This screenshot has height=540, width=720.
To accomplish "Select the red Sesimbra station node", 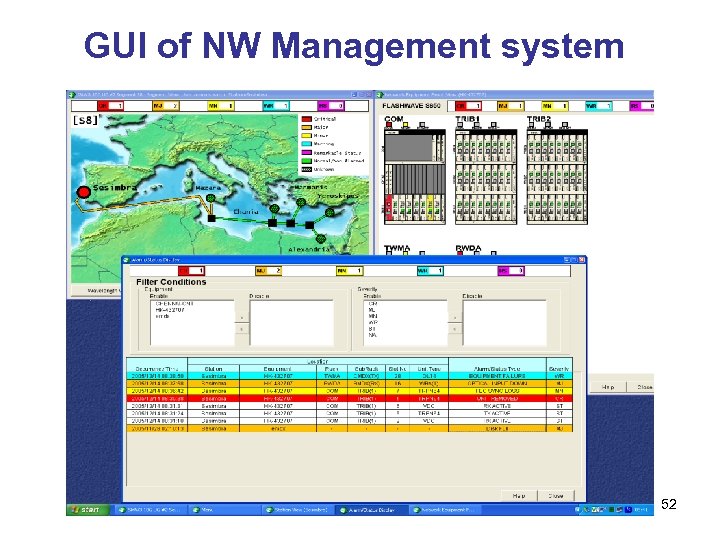I will [x=84, y=192].
